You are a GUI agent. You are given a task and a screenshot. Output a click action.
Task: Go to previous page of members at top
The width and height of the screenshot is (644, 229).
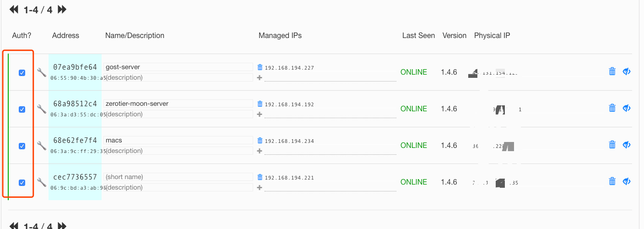tap(14, 10)
